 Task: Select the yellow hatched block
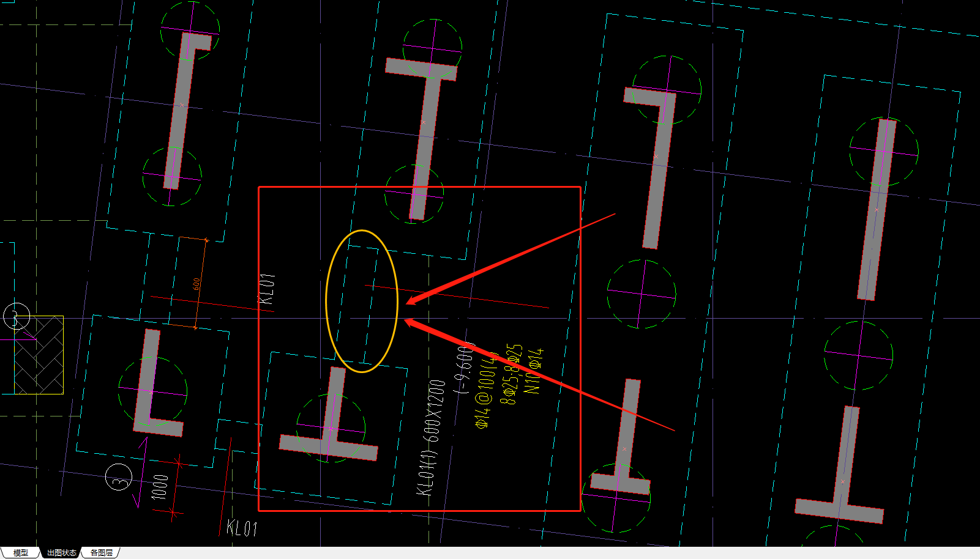click(x=39, y=355)
